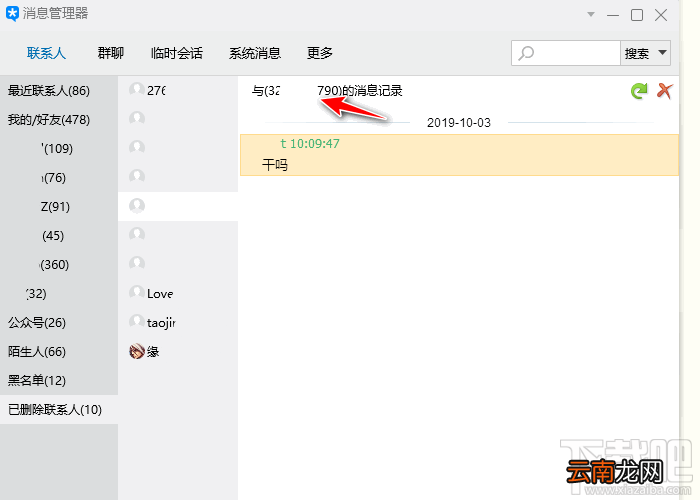
Task: Open the 系统消息 tab
Action: click(255, 53)
